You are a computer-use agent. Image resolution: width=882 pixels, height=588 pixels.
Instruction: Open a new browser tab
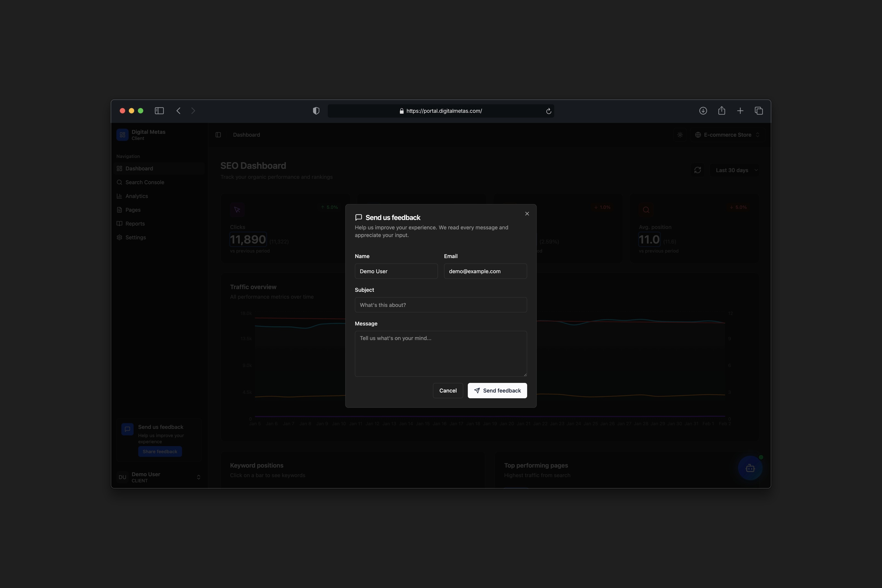click(x=740, y=111)
